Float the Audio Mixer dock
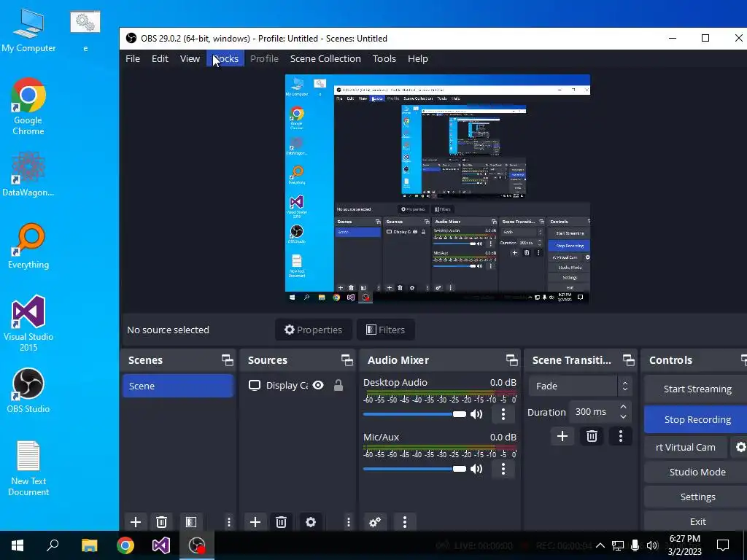Viewport: 747px width, 560px height. coord(512,360)
